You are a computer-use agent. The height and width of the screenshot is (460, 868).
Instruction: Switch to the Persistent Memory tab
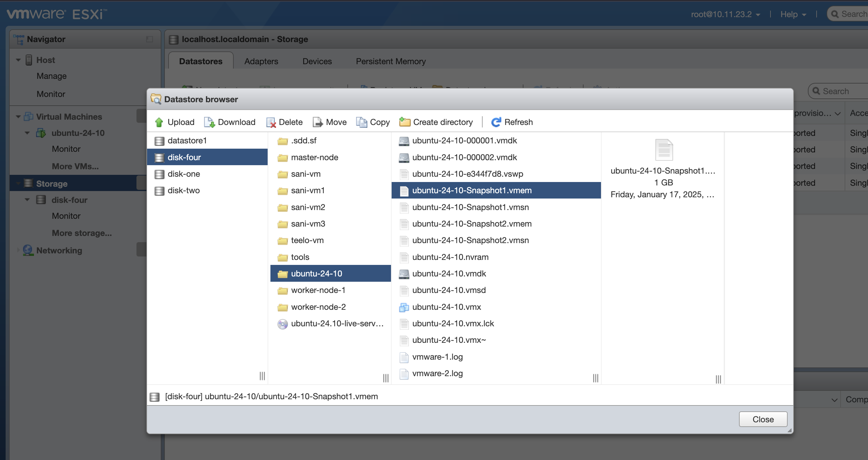point(391,61)
